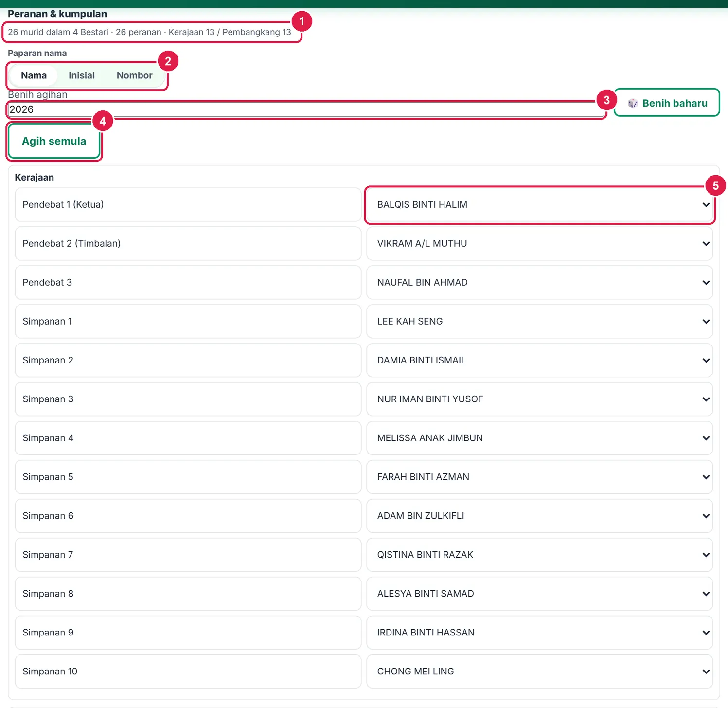Click the Kerajaan group heading

[35, 178]
